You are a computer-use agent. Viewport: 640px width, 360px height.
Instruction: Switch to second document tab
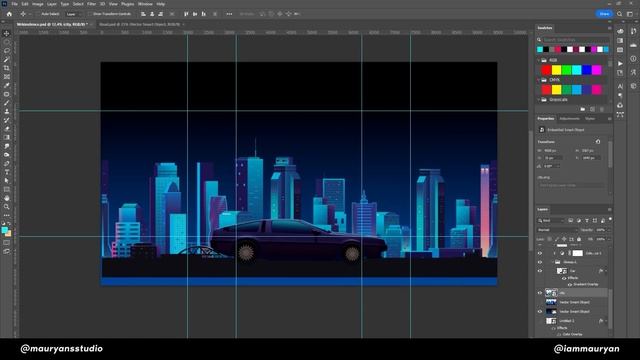tap(139, 24)
